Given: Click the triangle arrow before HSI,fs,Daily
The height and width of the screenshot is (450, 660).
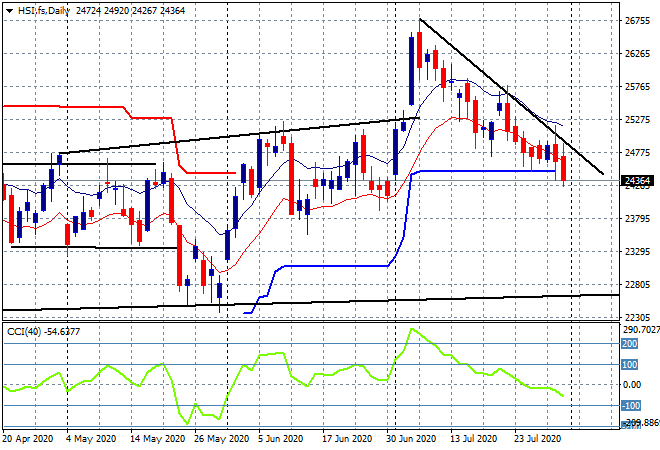Looking at the screenshot, I should 9,11.
